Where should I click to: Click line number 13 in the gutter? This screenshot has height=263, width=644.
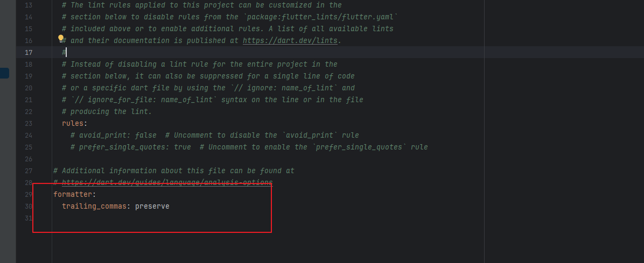(29, 5)
